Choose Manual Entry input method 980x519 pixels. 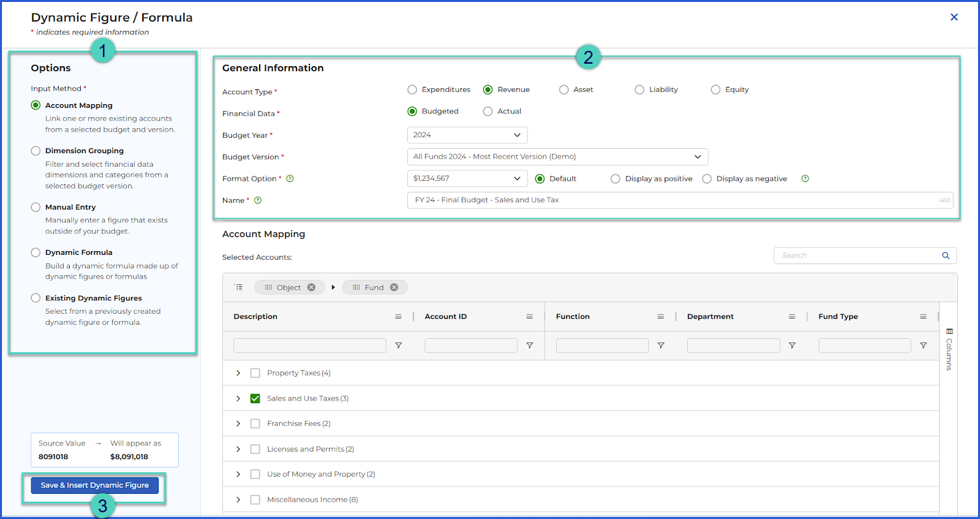click(36, 207)
